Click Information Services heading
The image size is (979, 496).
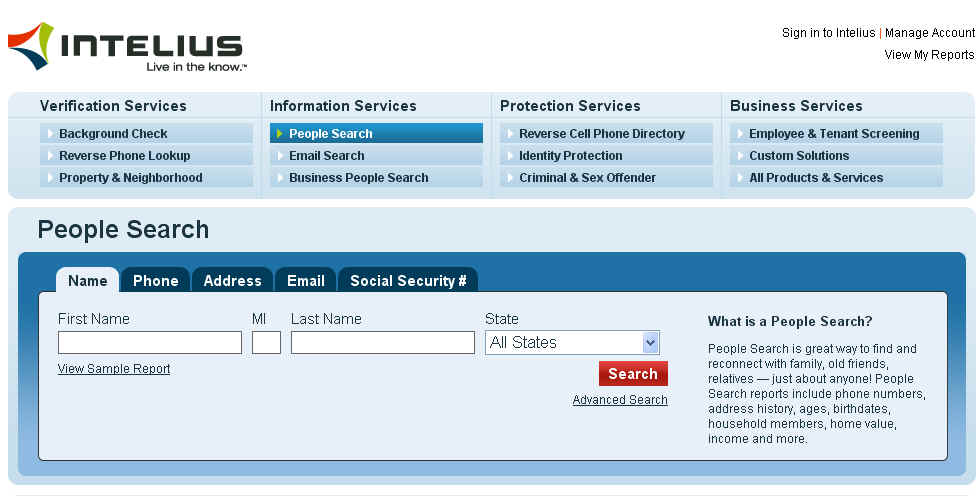pos(343,106)
